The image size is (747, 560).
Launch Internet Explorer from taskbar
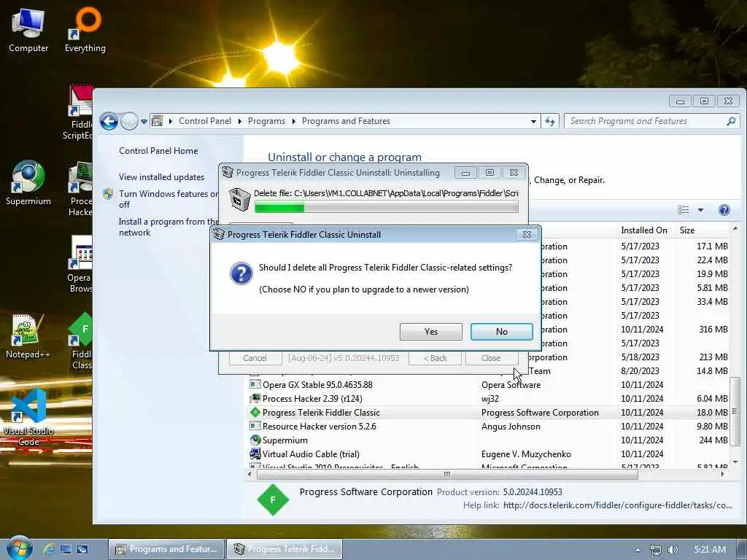pyautogui.click(x=48, y=550)
